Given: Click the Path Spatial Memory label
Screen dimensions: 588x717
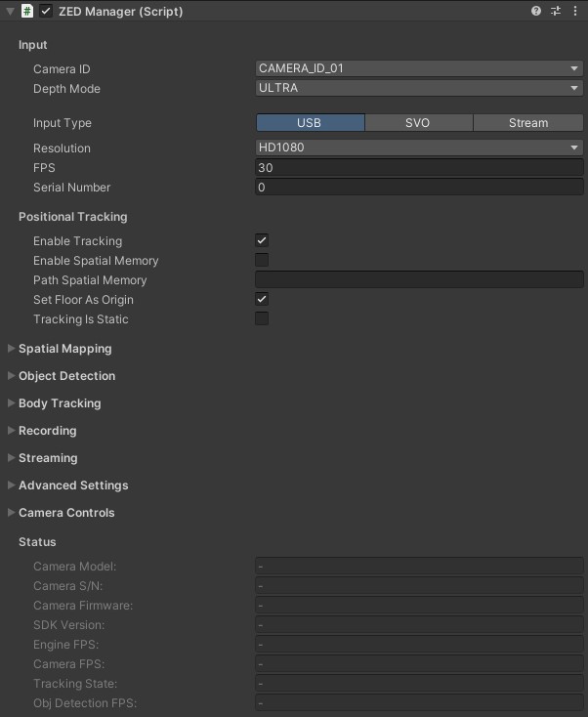Looking at the screenshot, I should [90, 280].
